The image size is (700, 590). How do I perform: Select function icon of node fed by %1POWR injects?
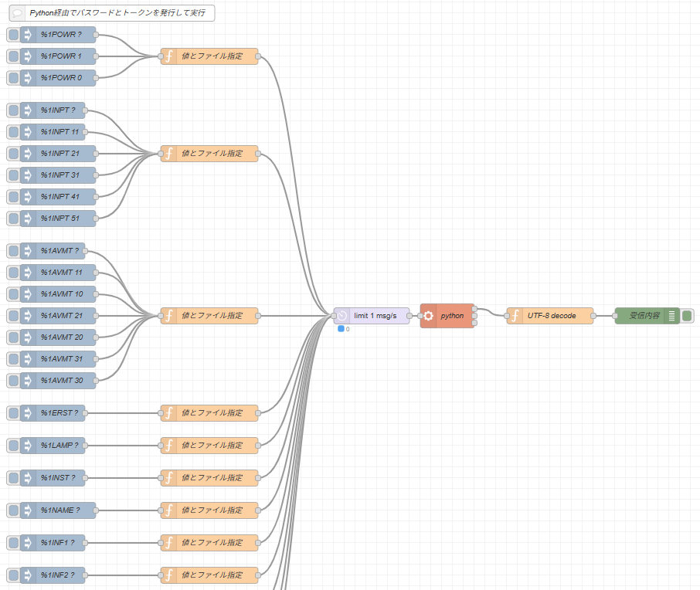pyautogui.click(x=168, y=56)
